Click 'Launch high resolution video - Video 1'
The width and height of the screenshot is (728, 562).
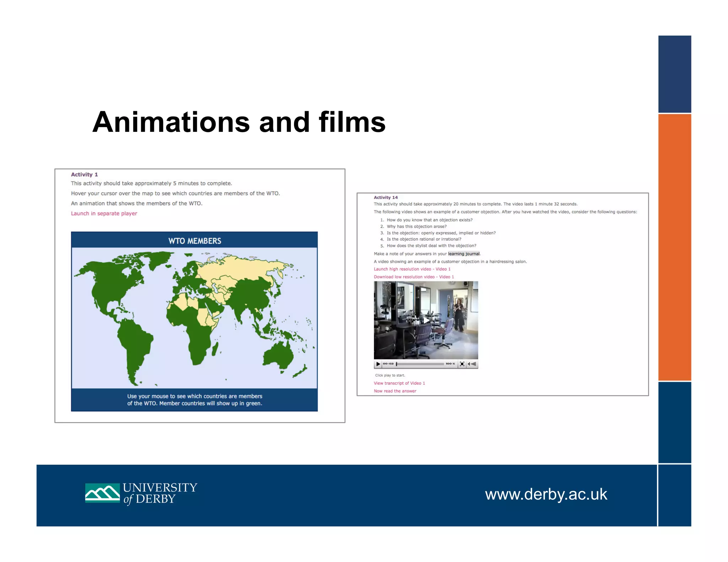[x=412, y=269]
